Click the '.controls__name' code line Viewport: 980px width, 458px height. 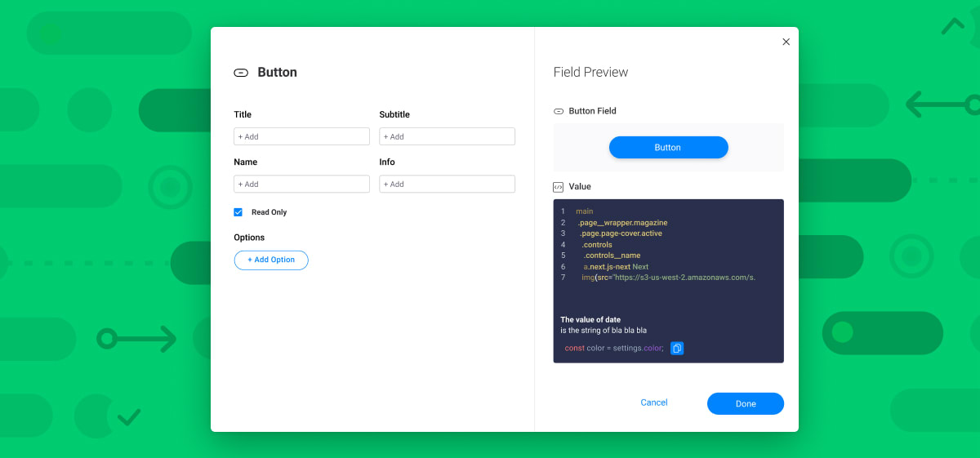612,256
